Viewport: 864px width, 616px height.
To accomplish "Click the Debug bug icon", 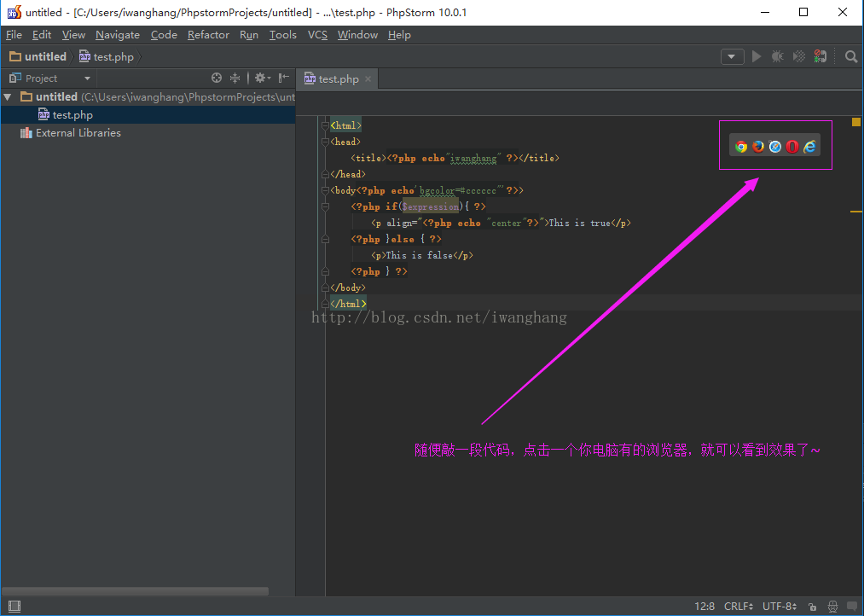I will pyautogui.click(x=777, y=56).
